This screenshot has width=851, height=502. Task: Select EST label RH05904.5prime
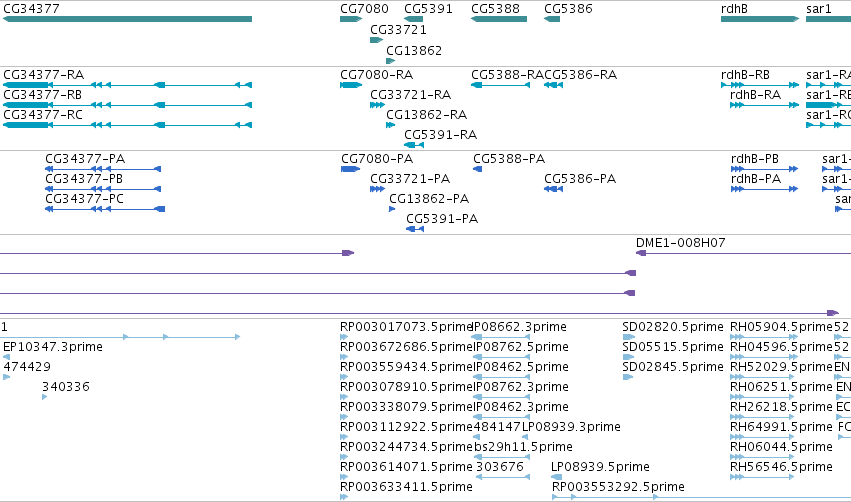click(x=781, y=327)
